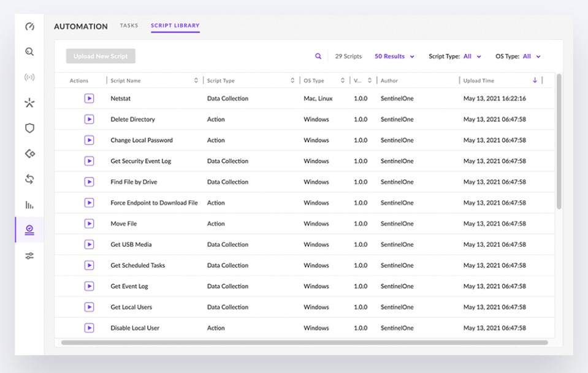Open the dashboard gauge icon in sidebar
The height and width of the screenshot is (373, 588).
point(29,26)
